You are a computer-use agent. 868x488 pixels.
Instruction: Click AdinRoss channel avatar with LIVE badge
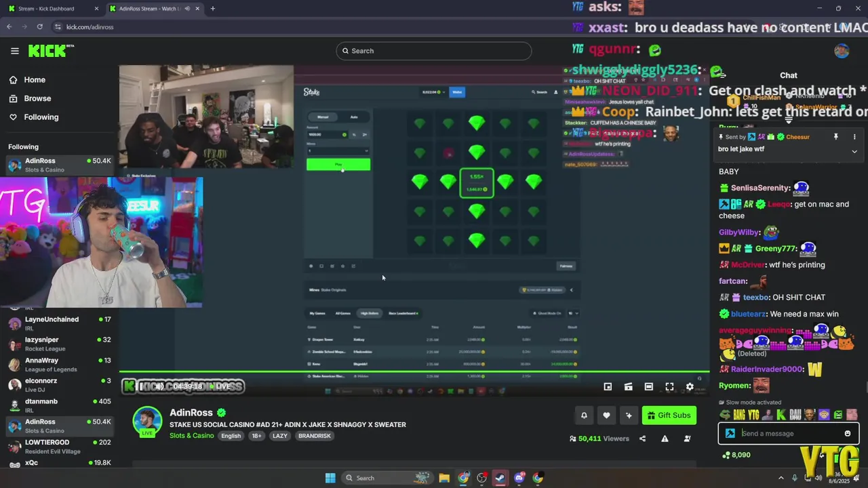pos(147,422)
